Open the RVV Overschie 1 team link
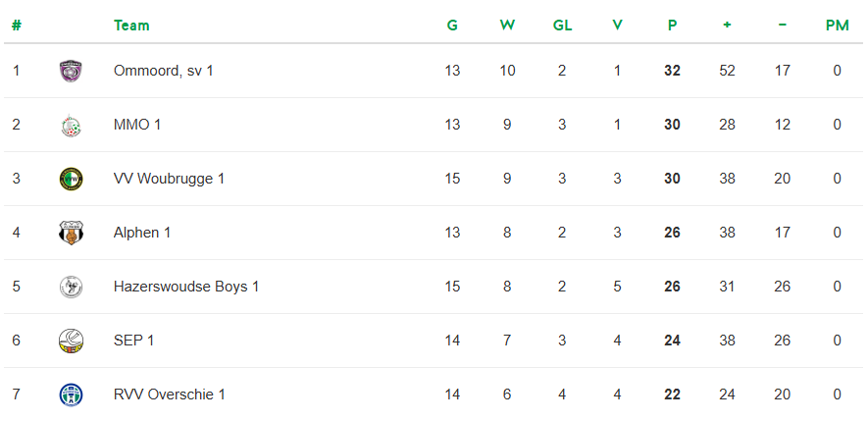 [x=170, y=395]
